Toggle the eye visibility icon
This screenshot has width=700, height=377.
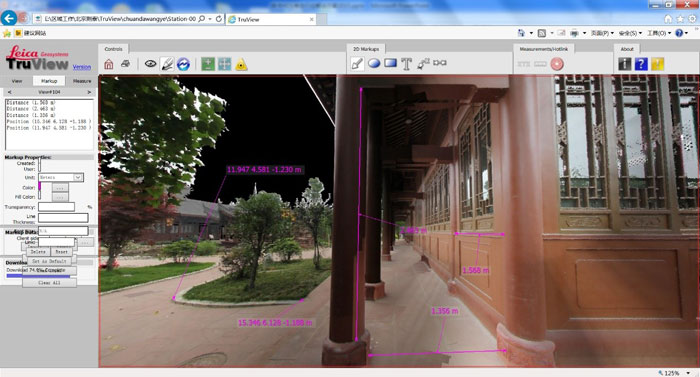pos(150,64)
